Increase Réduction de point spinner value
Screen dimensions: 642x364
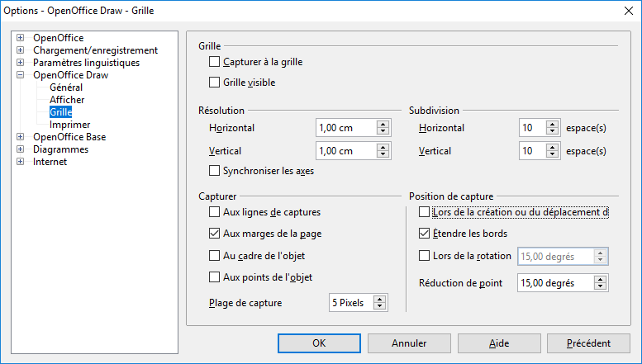(x=600, y=280)
